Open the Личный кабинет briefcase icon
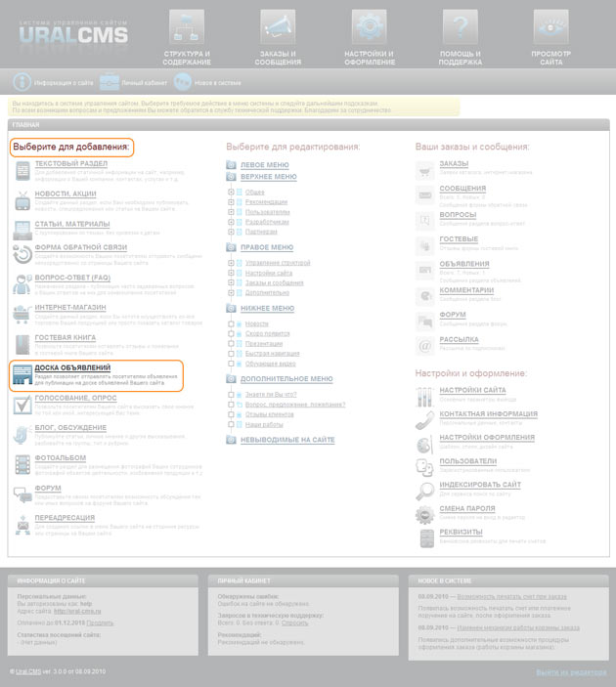 (x=110, y=84)
